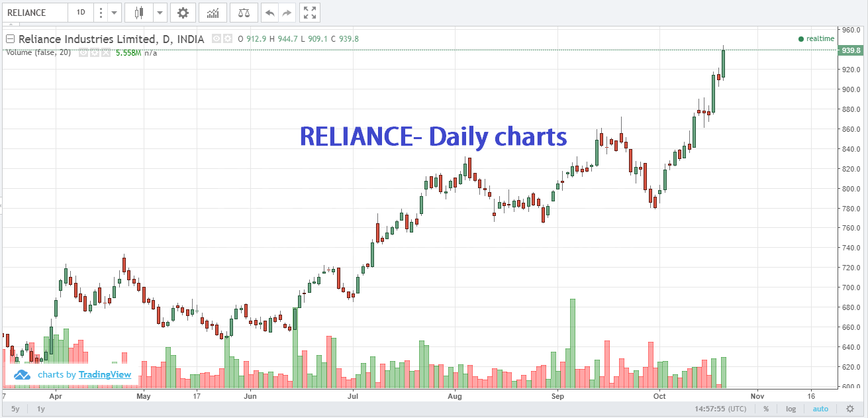
Task: Click the open value O 912.9
Action: tap(252, 39)
